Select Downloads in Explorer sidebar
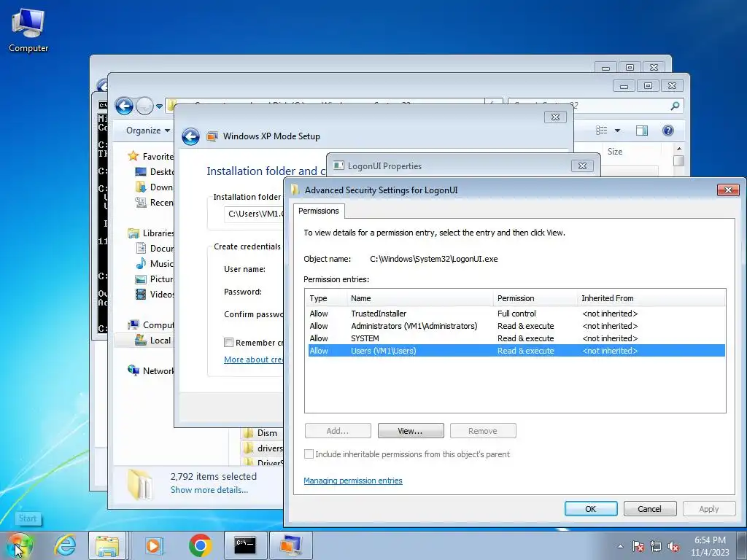 (x=154, y=187)
